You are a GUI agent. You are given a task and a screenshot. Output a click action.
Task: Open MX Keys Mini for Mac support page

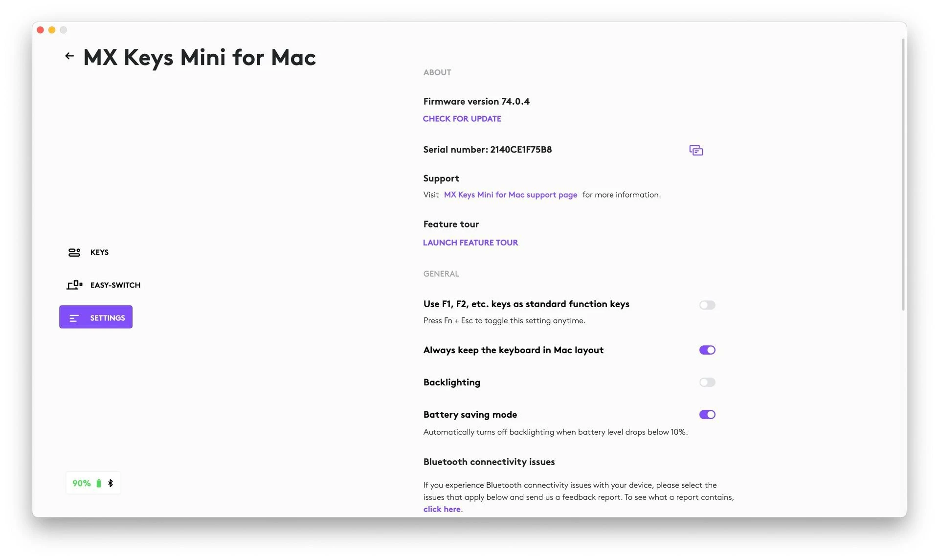(x=511, y=195)
